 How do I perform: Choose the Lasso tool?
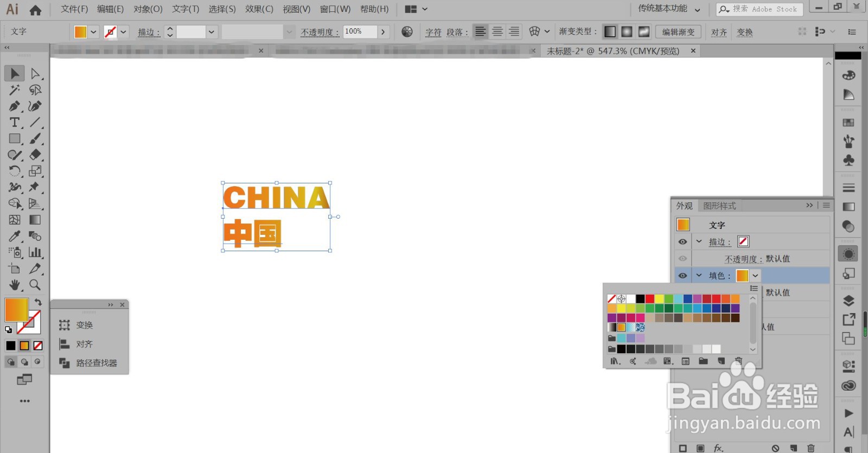coord(35,90)
